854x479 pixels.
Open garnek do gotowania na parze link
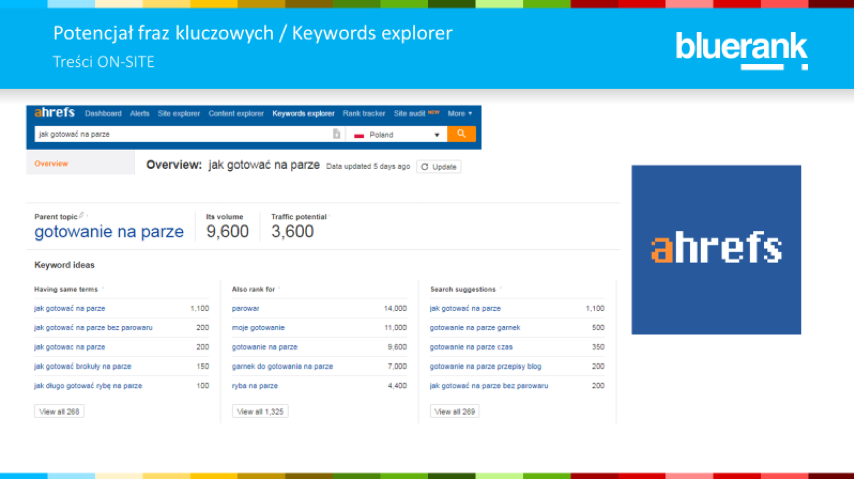click(282, 366)
